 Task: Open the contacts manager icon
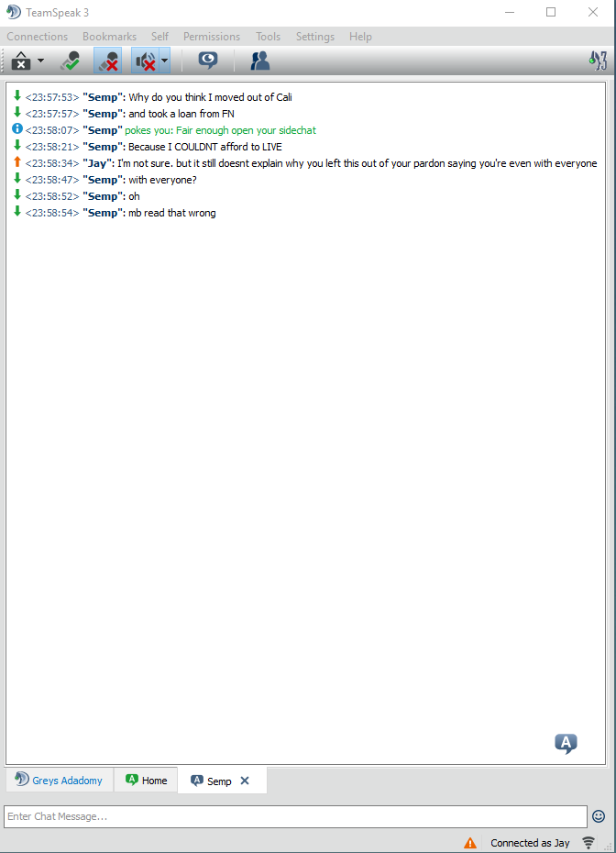[260, 61]
